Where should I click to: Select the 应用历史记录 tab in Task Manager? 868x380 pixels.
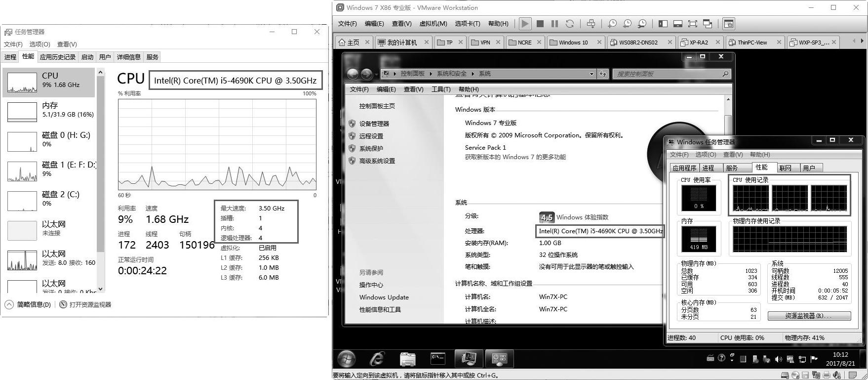point(58,57)
